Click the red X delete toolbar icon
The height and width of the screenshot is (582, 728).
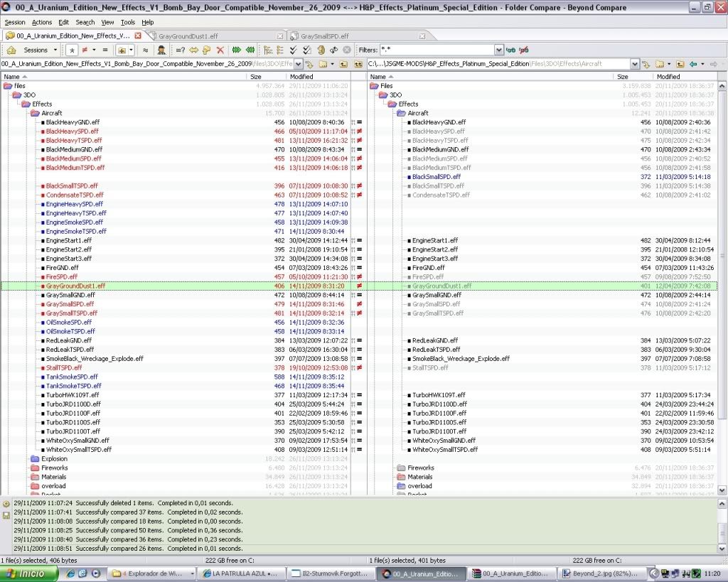(x=220, y=50)
